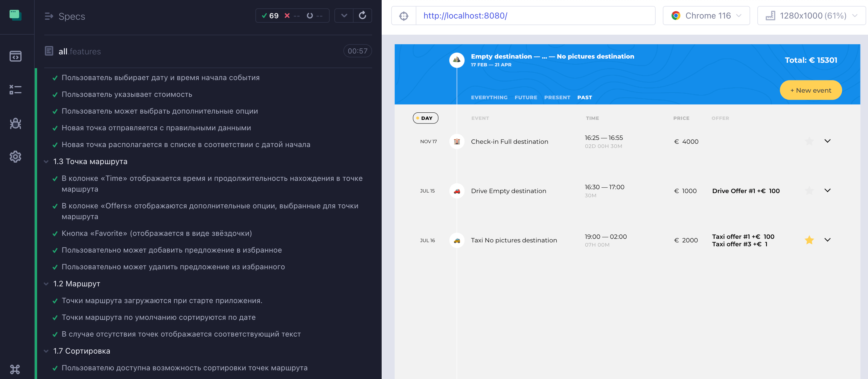868x379 pixels.
Task: Sort events by the DAY button
Action: click(426, 118)
